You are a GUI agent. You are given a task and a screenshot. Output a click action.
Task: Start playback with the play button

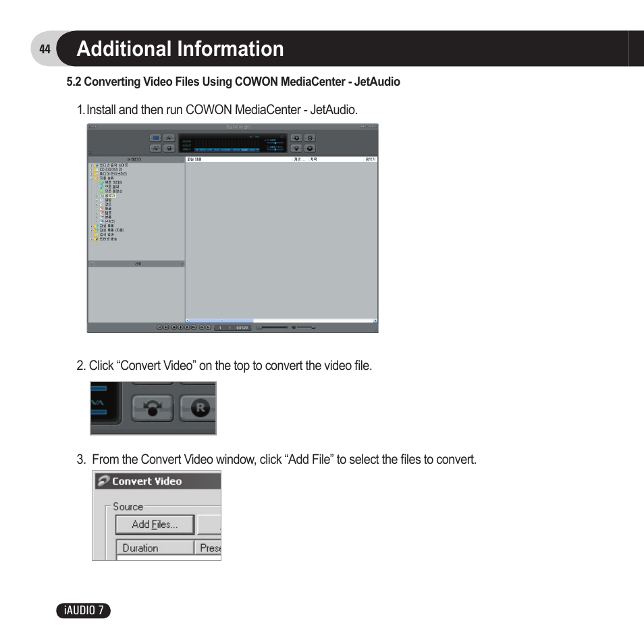(x=181, y=327)
